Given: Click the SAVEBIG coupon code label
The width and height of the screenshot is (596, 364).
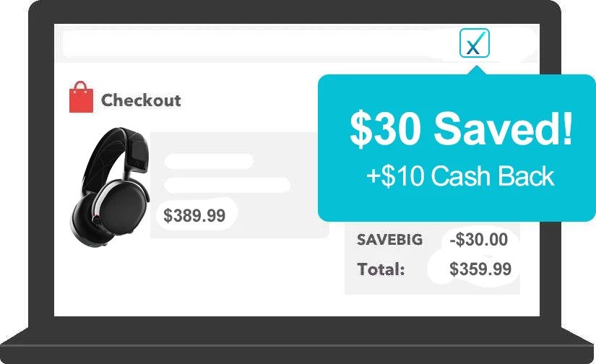Looking at the screenshot, I should [x=390, y=240].
